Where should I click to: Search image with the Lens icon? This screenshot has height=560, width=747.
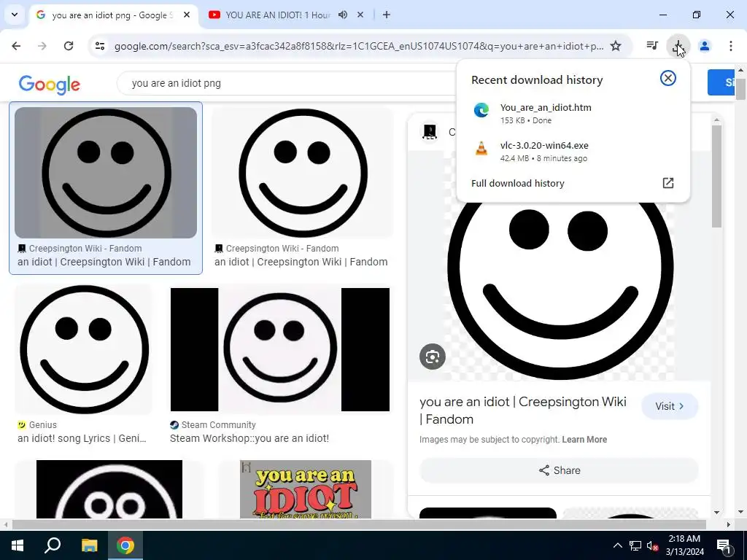pos(432,357)
